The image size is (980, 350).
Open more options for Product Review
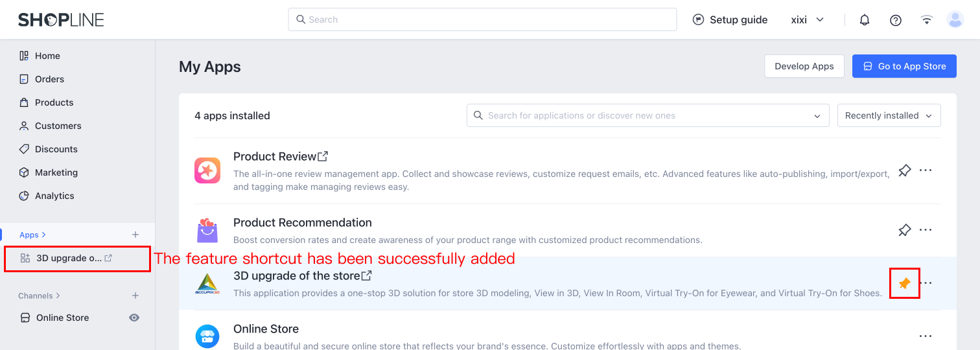pos(926,170)
